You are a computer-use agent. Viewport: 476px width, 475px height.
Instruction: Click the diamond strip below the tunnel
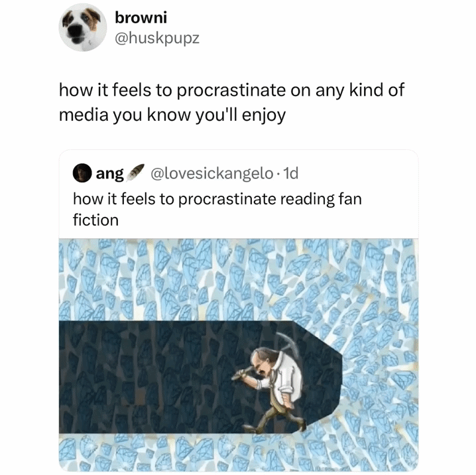[x=239, y=452]
